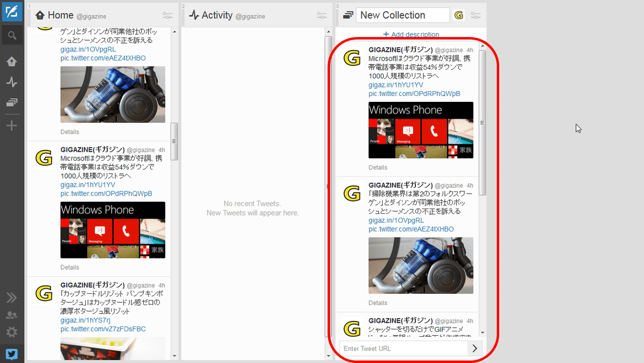
Task: Open pic.twitter.com/vZ7zFDsFBC link in Home column
Action: tap(103, 329)
